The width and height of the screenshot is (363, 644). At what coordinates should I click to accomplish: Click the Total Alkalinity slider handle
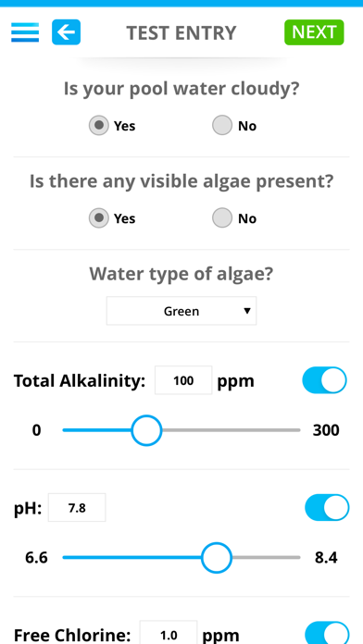(x=146, y=430)
